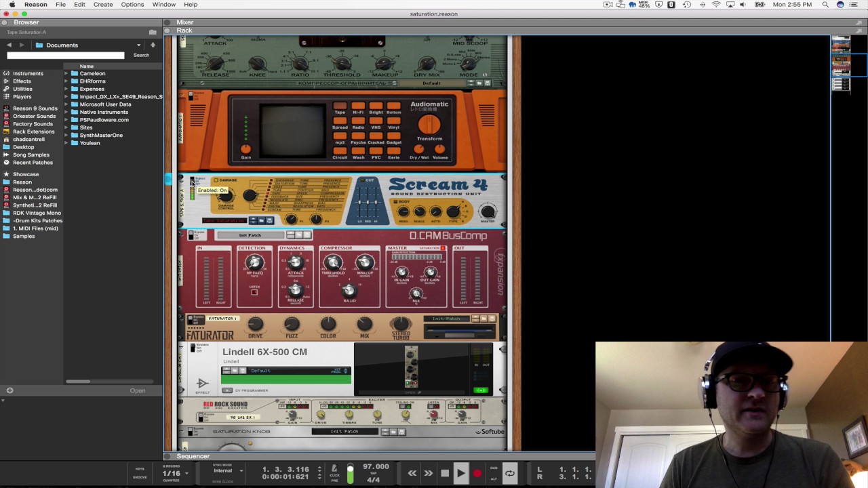
Task: Select the PVC effect button on Audiomatic
Action: pyautogui.click(x=376, y=151)
